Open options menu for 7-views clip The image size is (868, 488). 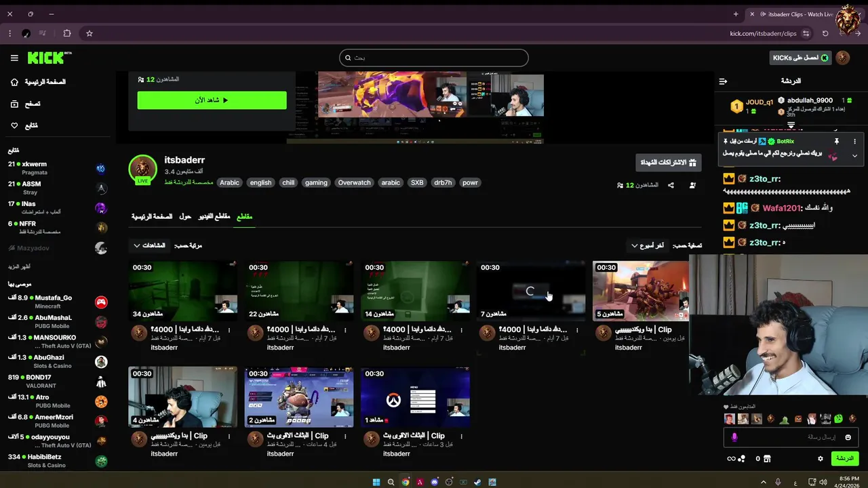pos(577,331)
